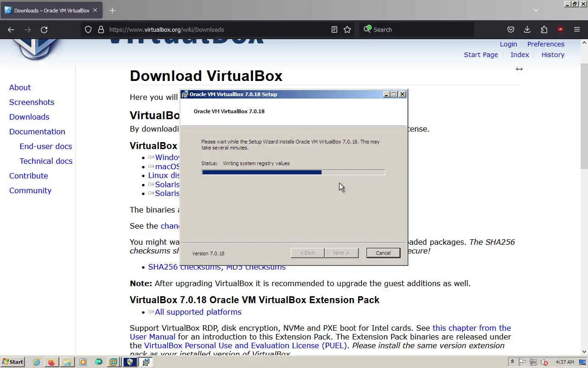Click the muted volume tray icon

point(544,362)
